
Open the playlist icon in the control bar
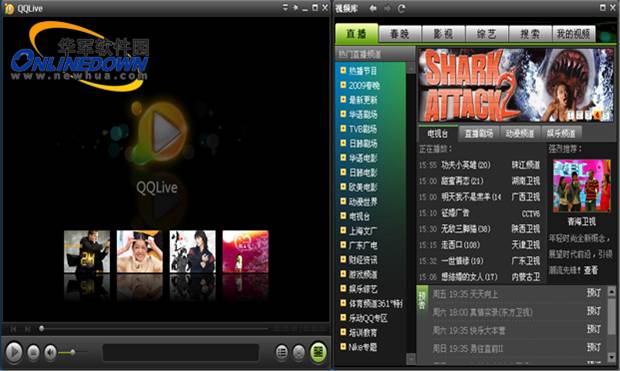click(x=282, y=352)
